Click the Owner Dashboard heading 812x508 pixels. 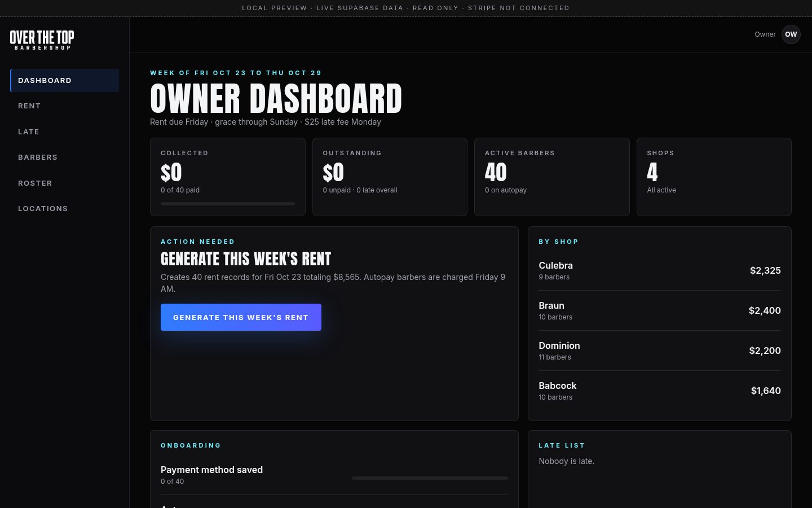pyautogui.click(x=276, y=99)
